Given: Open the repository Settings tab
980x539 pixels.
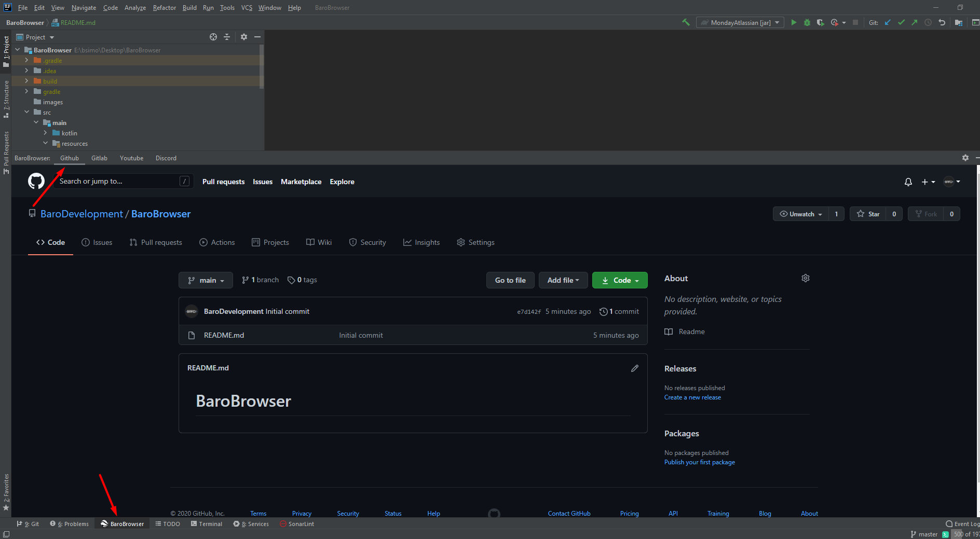Looking at the screenshot, I should tap(476, 242).
